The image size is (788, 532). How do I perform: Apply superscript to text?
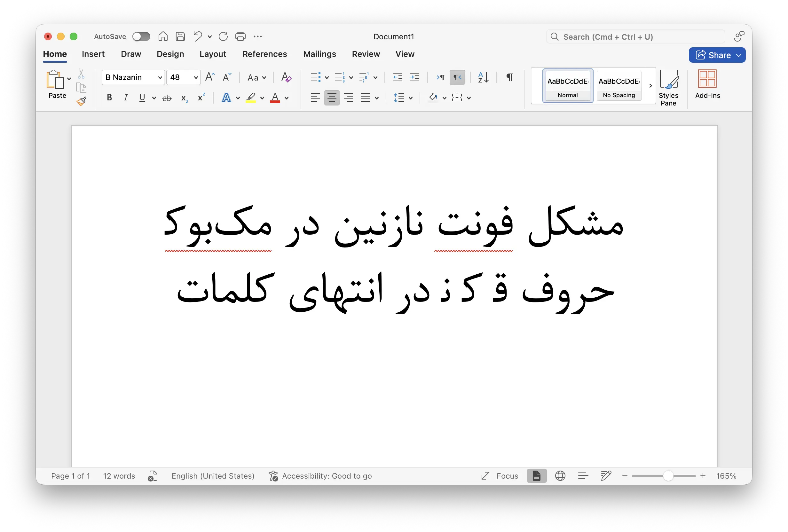(201, 98)
